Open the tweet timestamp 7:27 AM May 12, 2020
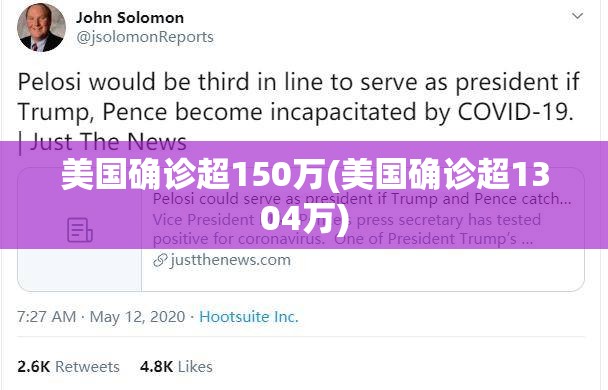The height and width of the screenshot is (390, 608). tap(101, 317)
